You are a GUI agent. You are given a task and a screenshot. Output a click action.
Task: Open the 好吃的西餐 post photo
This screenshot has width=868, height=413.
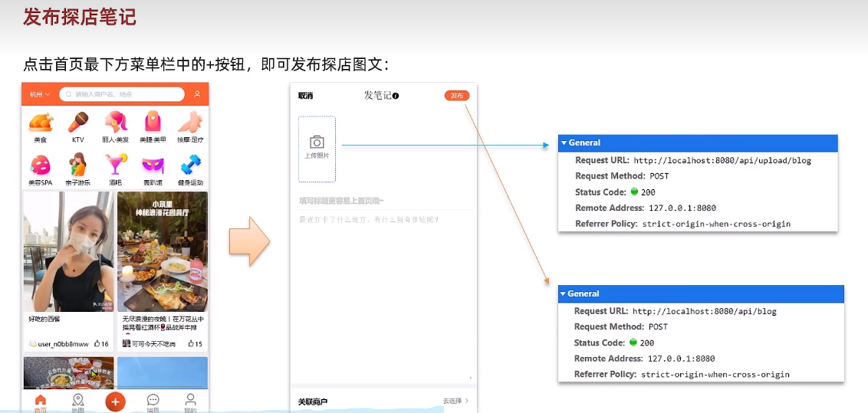click(x=69, y=251)
